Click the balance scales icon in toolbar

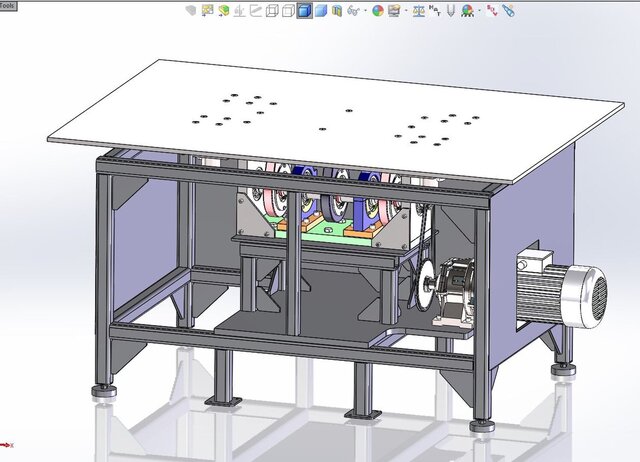(x=419, y=11)
